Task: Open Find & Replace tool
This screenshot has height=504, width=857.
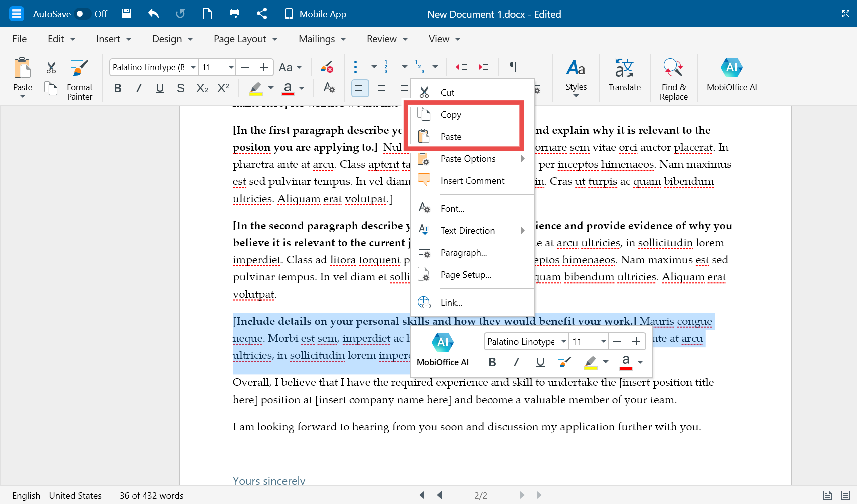Action: tap(673, 68)
